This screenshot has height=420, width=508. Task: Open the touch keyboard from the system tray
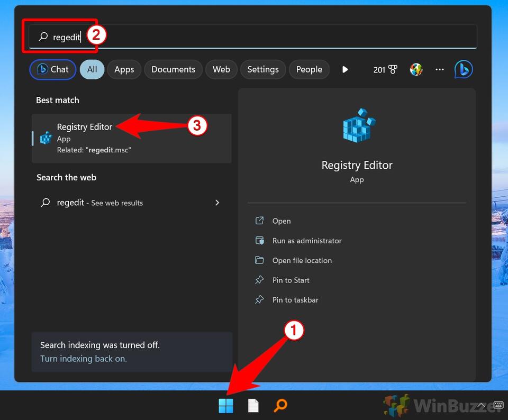click(x=498, y=405)
